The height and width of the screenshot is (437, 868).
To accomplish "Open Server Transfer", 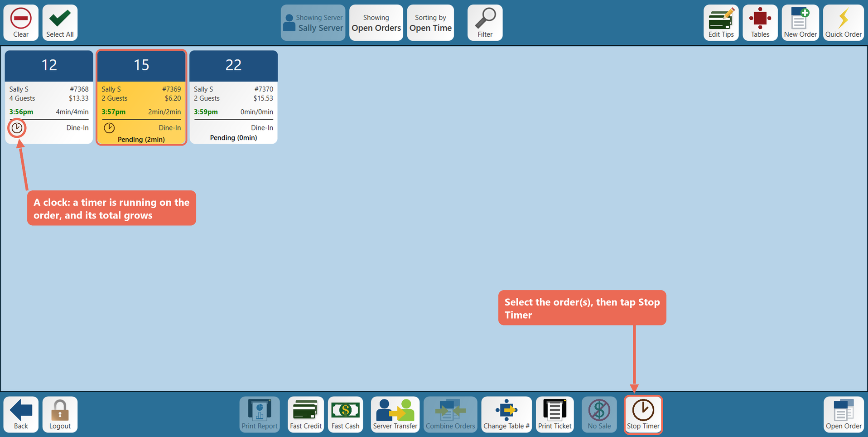I will click(395, 414).
